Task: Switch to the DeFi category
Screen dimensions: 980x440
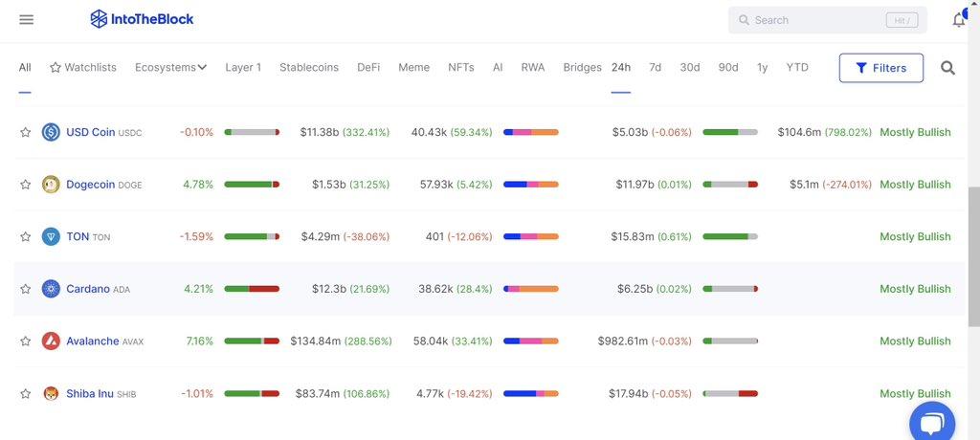Action: click(x=368, y=68)
